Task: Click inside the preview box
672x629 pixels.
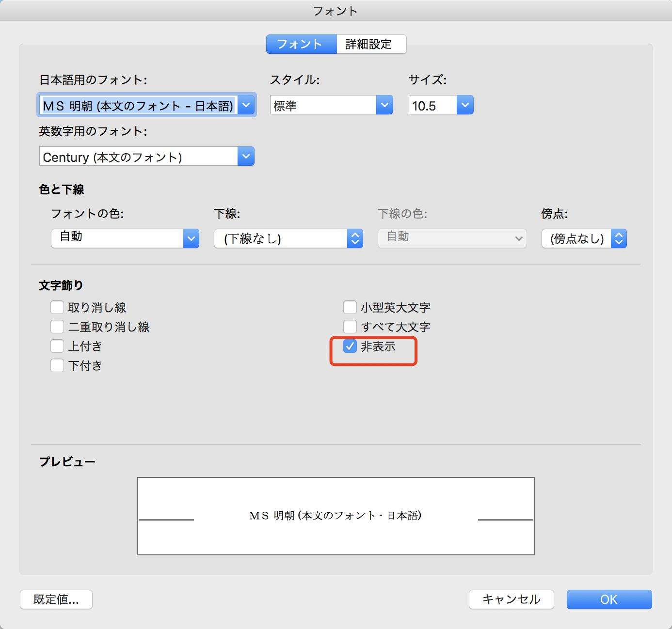Action: [x=336, y=516]
